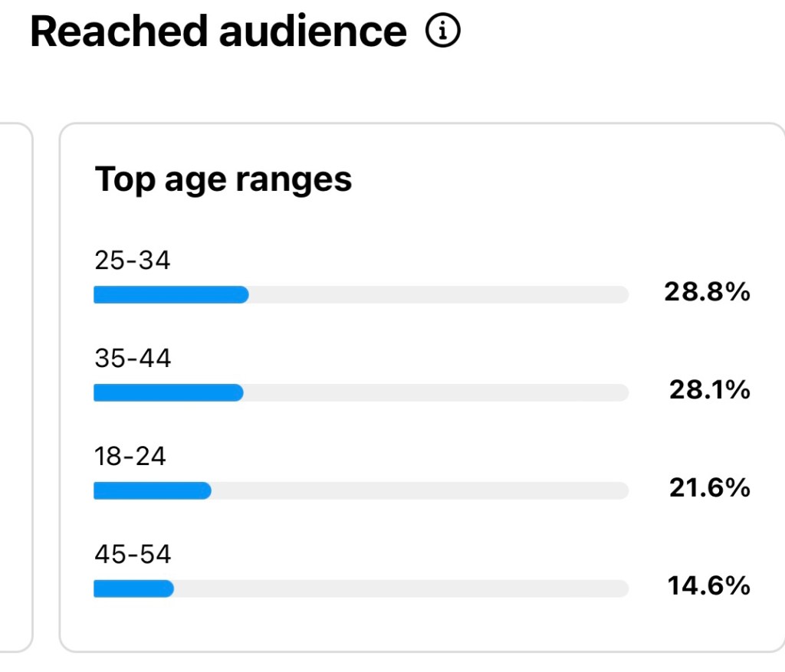Select the 45-54 age range label
The width and height of the screenshot is (785, 672).
(x=133, y=554)
